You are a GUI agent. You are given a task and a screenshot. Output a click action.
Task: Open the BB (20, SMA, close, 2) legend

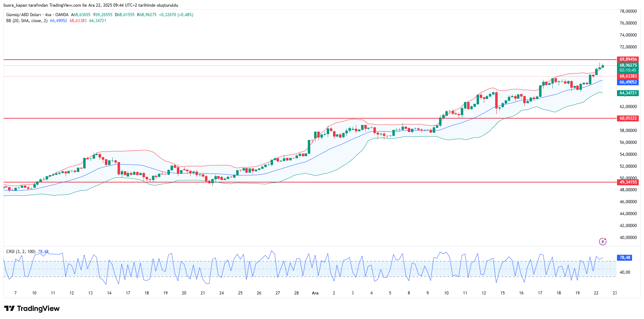click(27, 21)
